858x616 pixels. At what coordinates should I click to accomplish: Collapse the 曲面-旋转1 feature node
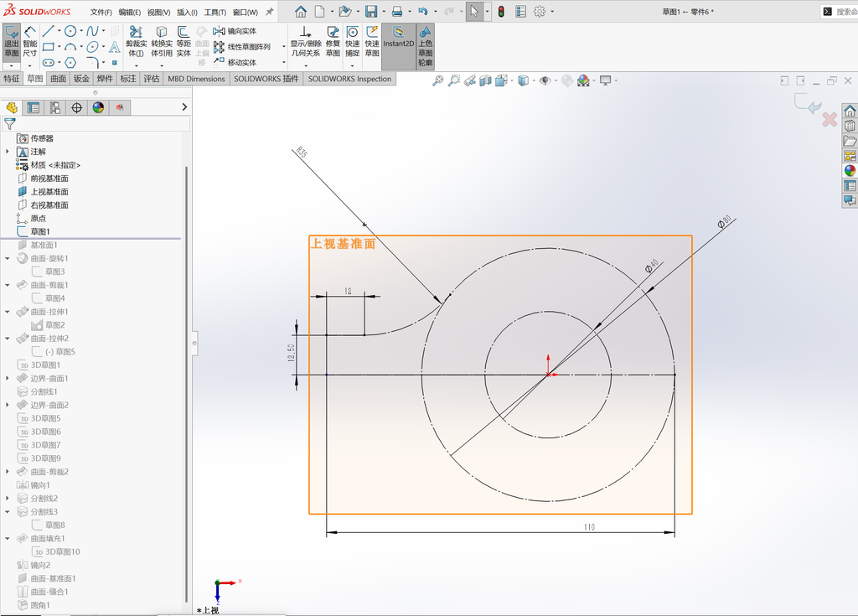(7, 258)
